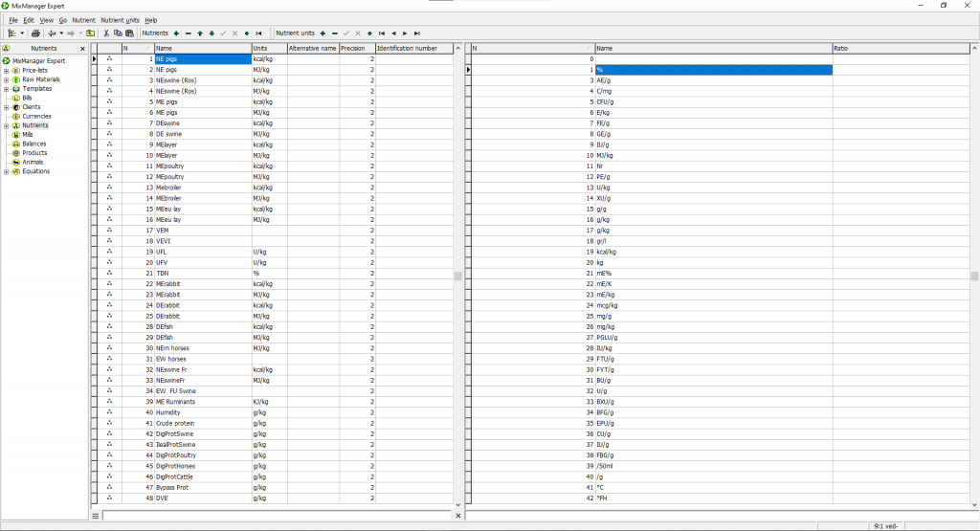Open the Nutrient units menu
980x531 pixels.
coord(120,20)
